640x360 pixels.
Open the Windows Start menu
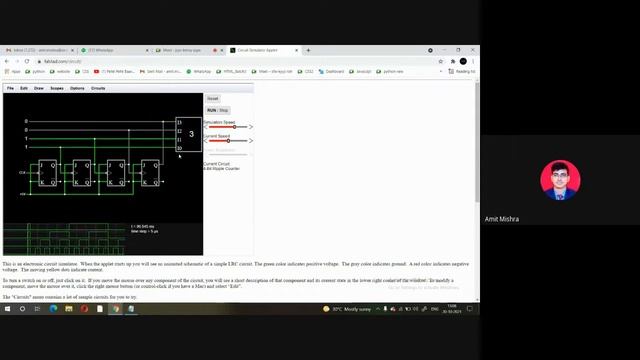pos(7,309)
